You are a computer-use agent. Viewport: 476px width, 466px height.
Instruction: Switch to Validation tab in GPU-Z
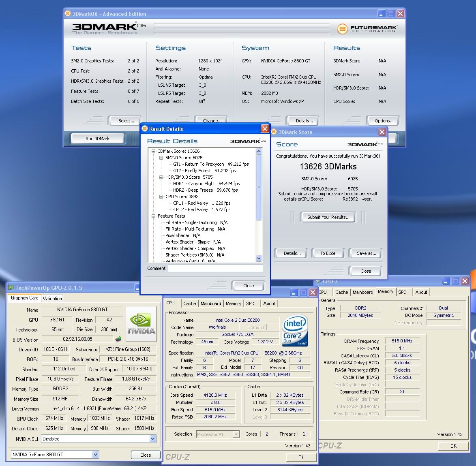click(52, 299)
